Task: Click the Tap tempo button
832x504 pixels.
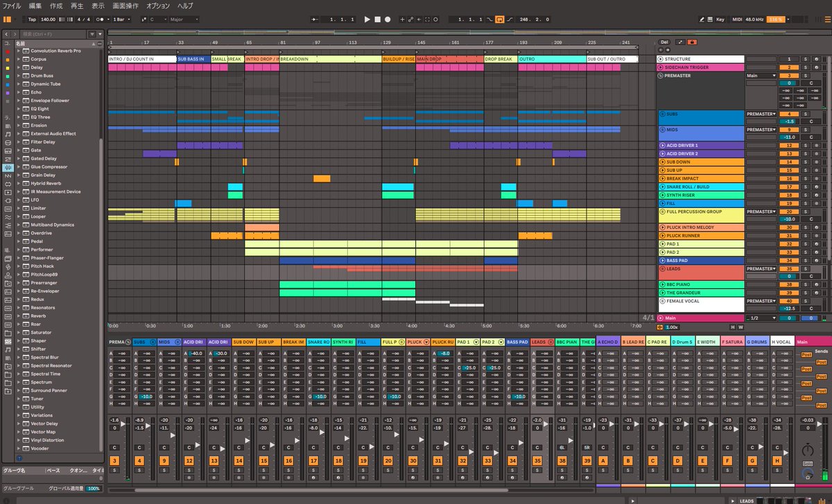Action: (x=32, y=19)
